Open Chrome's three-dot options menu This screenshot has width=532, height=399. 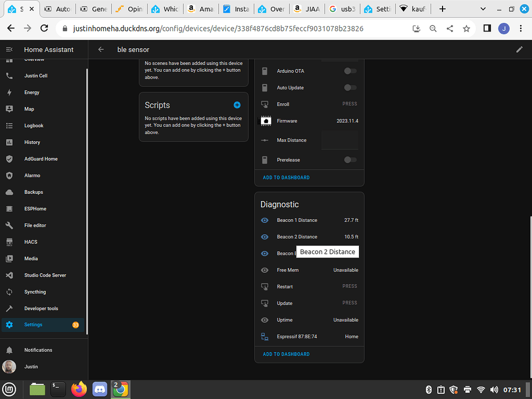520,28
